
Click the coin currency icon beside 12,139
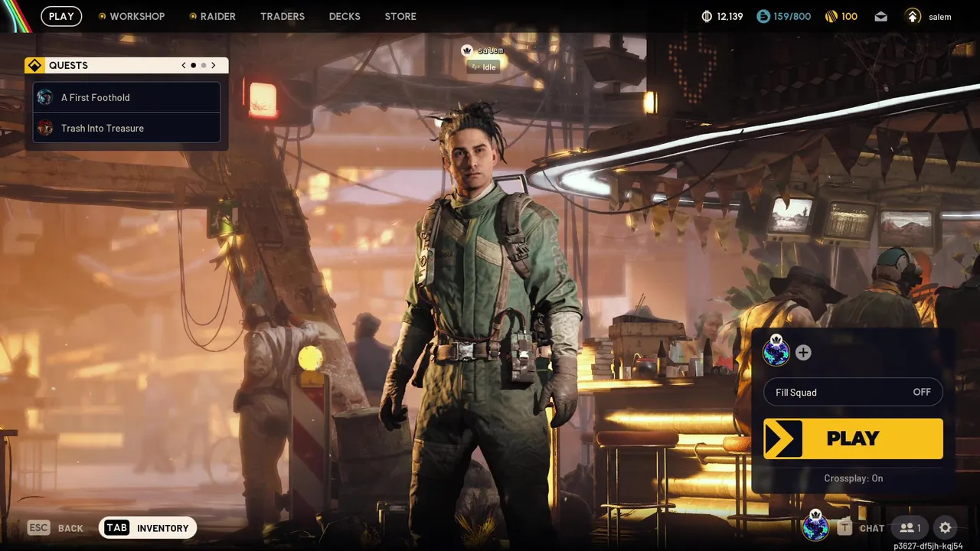coord(707,16)
